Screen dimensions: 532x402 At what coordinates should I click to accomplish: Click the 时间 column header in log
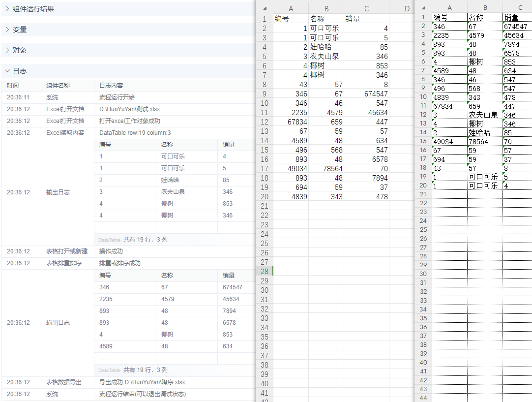click(13, 86)
